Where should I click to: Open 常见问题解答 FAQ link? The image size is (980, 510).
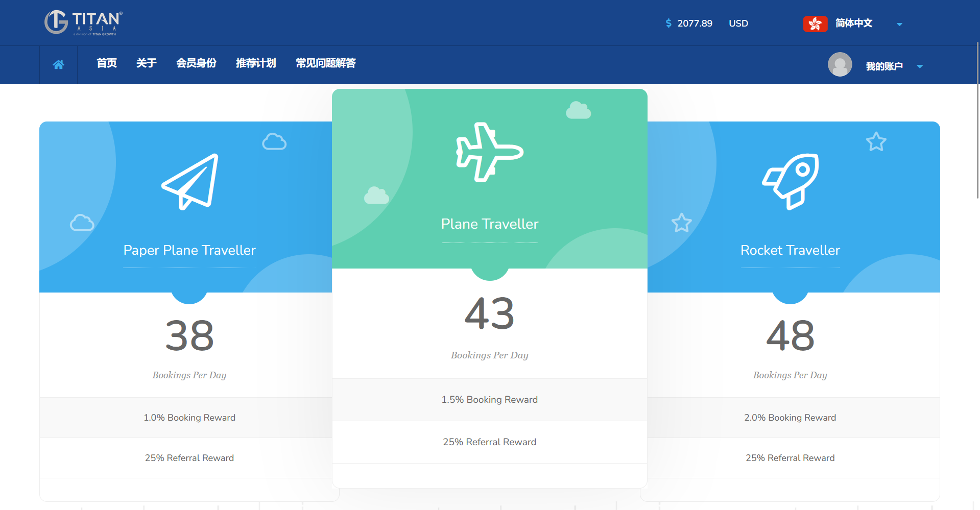pyautogui.click(x=325, y=63)
